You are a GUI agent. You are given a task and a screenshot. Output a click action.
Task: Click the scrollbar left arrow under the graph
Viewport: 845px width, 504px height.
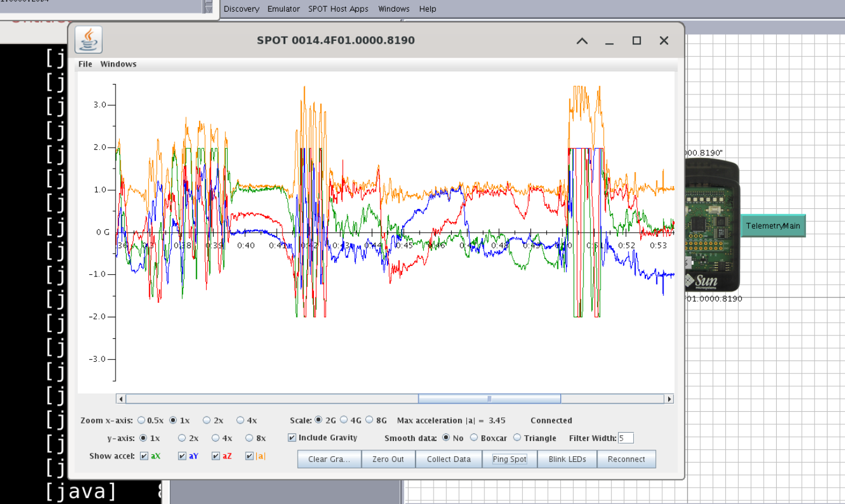coord(121,399)
